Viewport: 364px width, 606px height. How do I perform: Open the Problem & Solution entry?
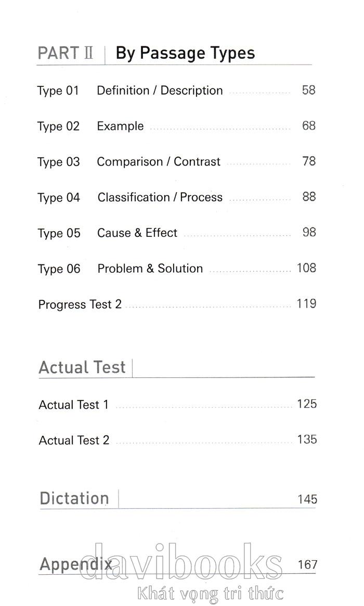click(x=150, y=269)
